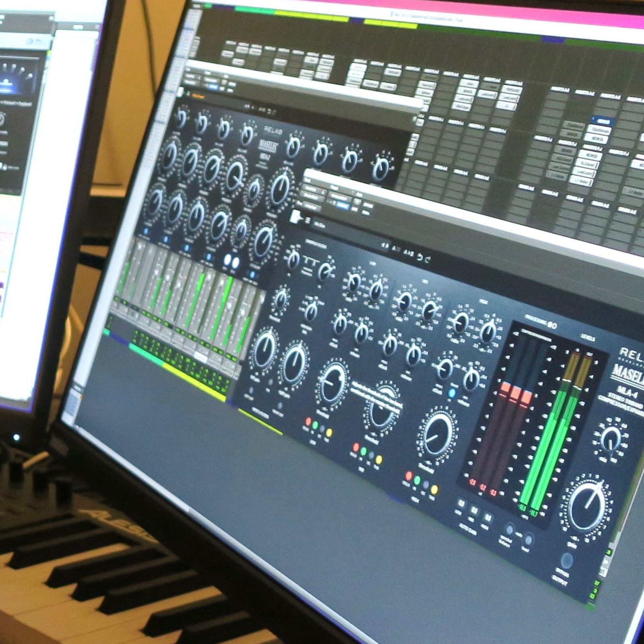Viewport: 644px width, 644px height.
Task: Click the right of two white lit MEA-2 buttons
Action: [236, 263]
